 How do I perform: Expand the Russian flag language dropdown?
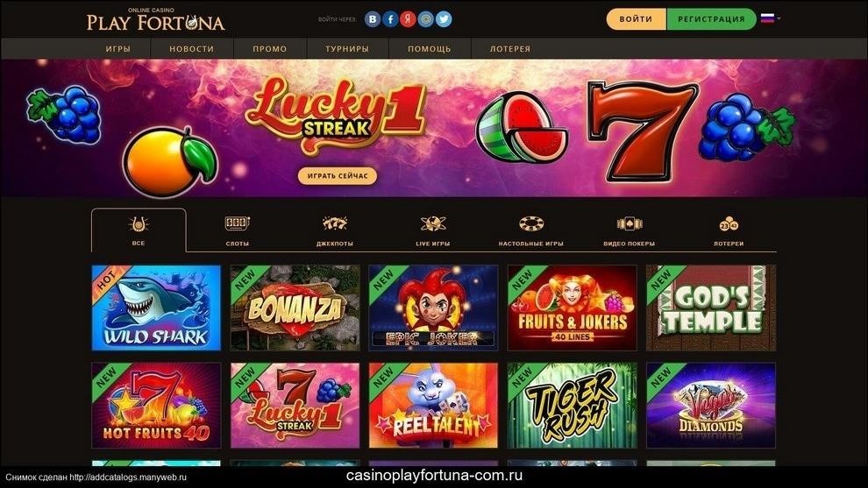771,18
